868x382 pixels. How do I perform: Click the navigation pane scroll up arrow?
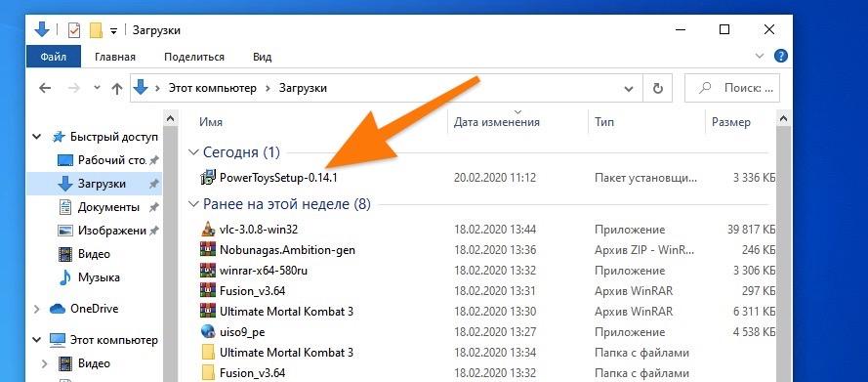(170, 117)
